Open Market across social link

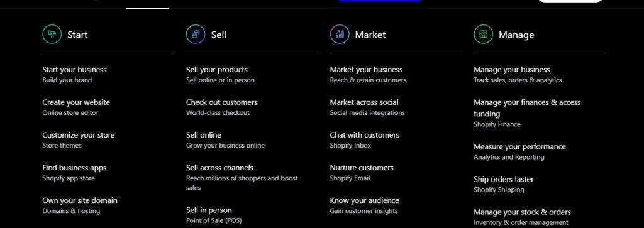(367, 107)
